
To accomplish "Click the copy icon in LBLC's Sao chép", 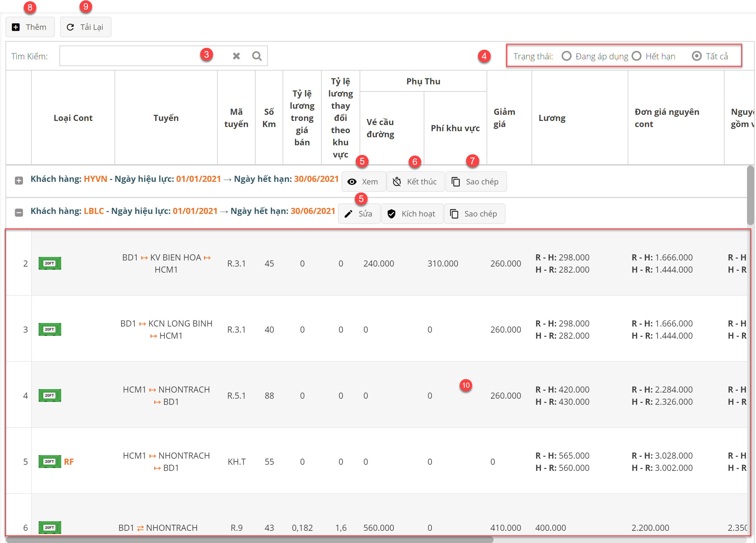I will point(454,214).
